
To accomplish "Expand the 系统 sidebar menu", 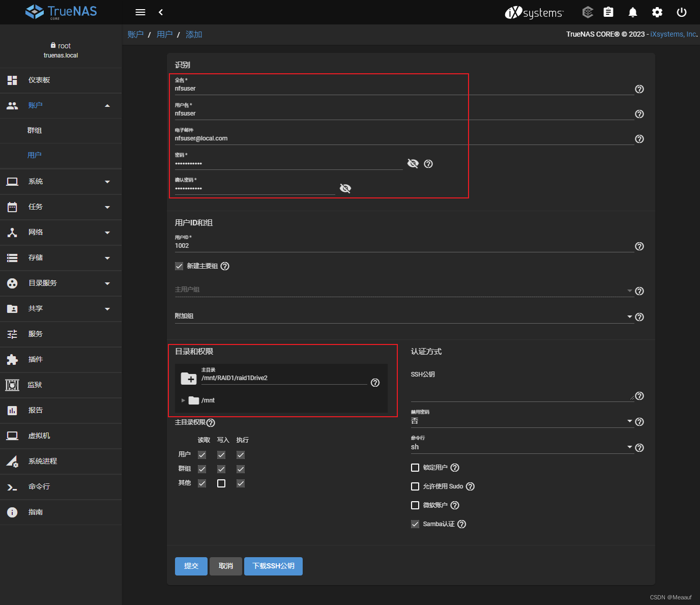I will pyautogui.click(x=61, y=182).
